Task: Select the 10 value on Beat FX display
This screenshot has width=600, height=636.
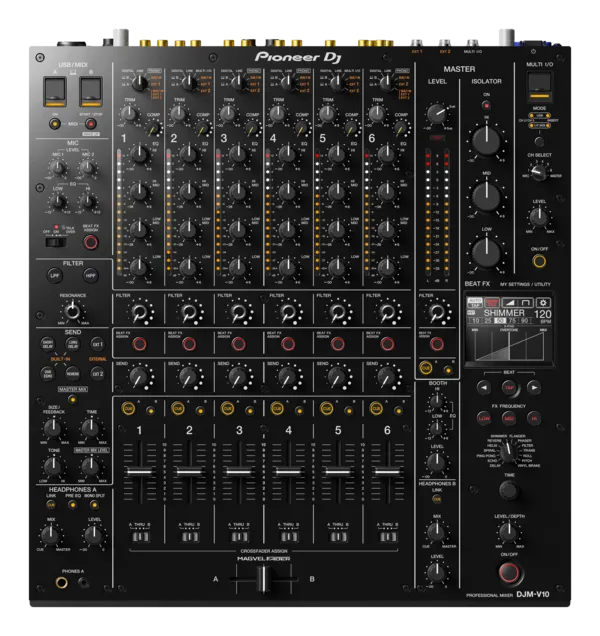Action: pos(475,321)
